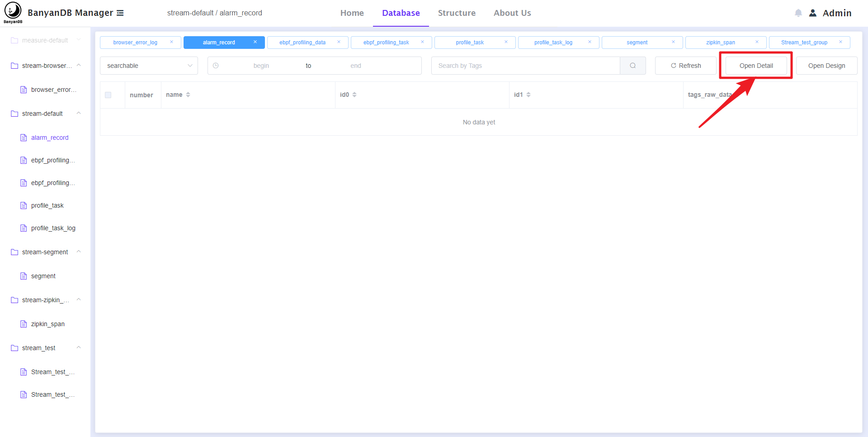Screen dimensions: 868x437
Task: Collapse the stream-zipkin group chevron
Action: (x=79, y=299)
